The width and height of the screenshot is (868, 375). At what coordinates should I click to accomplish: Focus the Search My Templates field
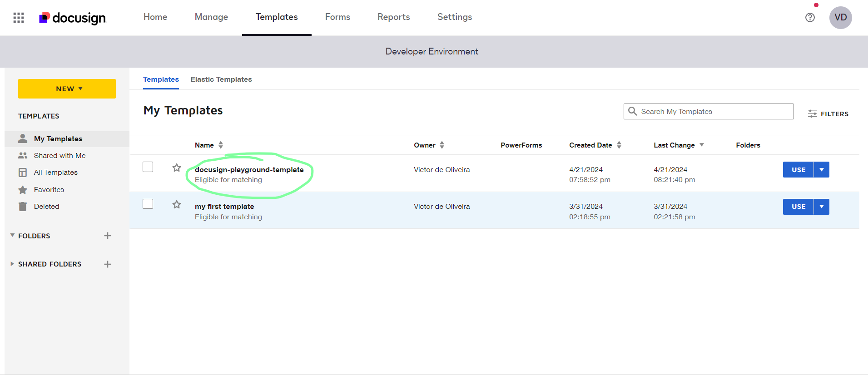[709, 111]
